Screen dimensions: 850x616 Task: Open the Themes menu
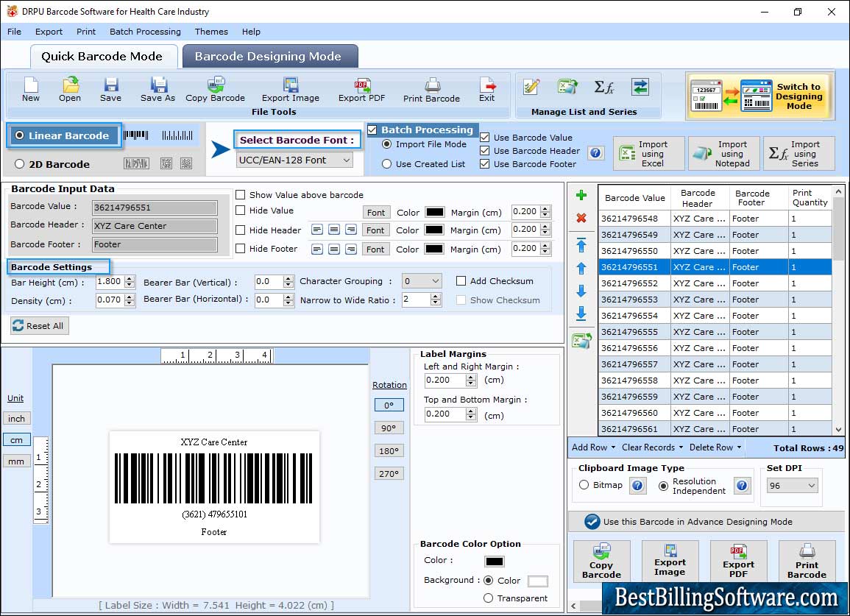tap(211, 32)
